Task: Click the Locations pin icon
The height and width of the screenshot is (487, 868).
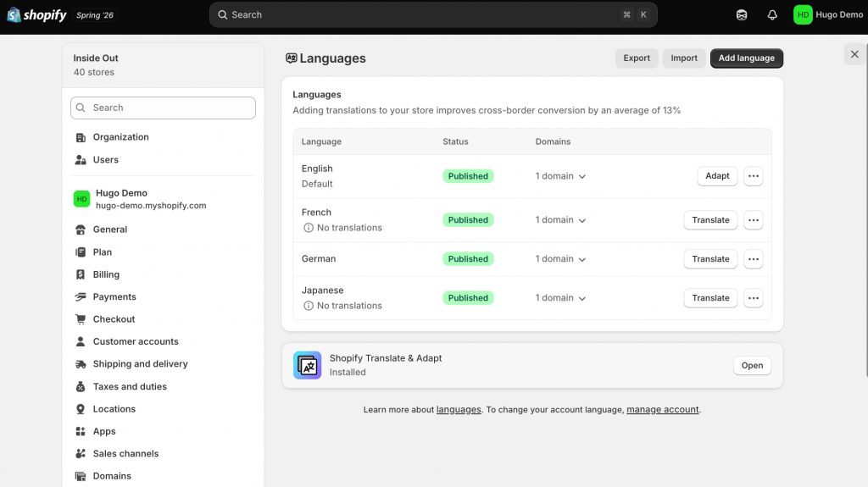Action: point(81,409)
